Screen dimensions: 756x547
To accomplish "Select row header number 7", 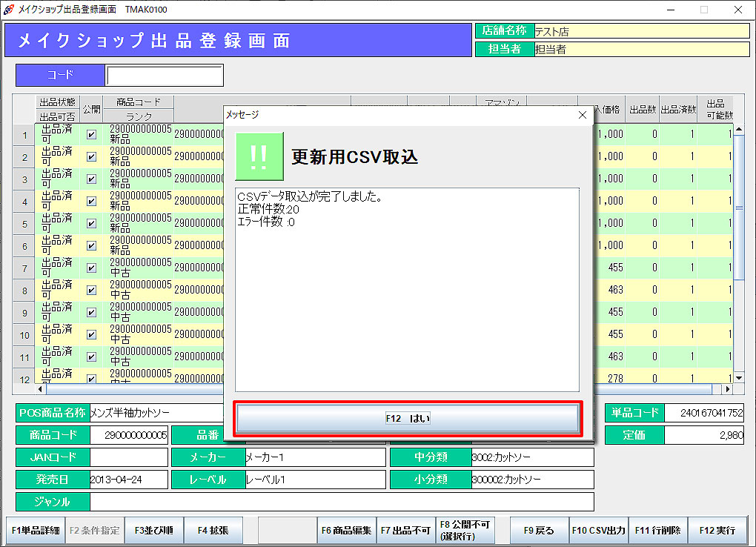I will pos(24,268).
